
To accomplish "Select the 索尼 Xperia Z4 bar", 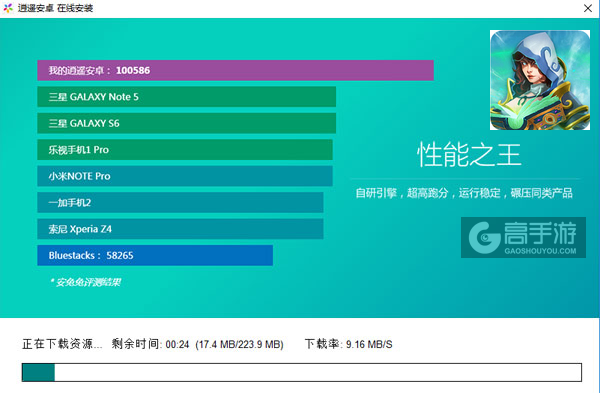I will 180,229.
